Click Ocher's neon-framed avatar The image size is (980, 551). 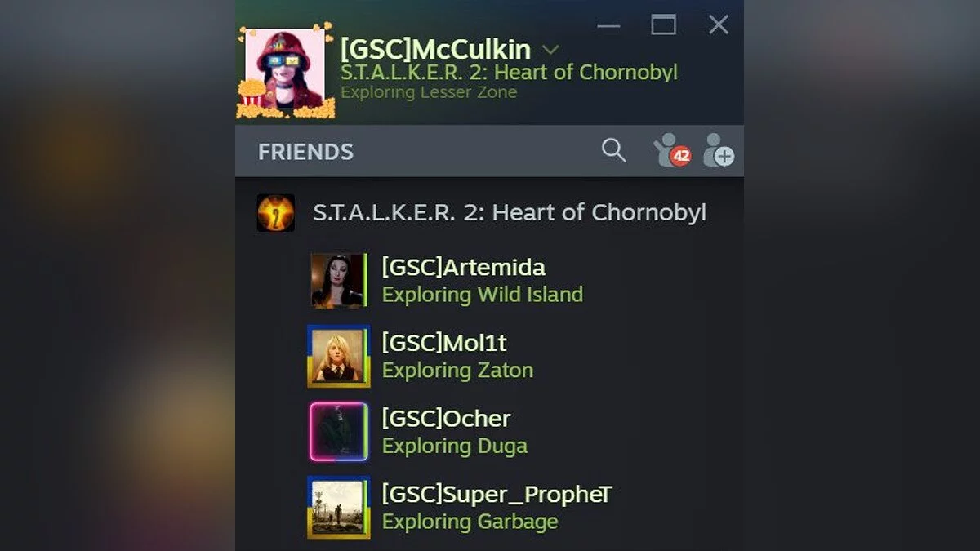coord(338,432)
